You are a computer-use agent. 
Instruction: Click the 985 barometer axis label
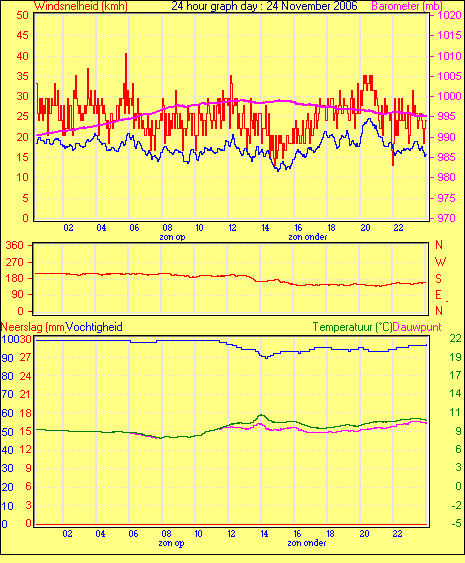coord(447,157)
